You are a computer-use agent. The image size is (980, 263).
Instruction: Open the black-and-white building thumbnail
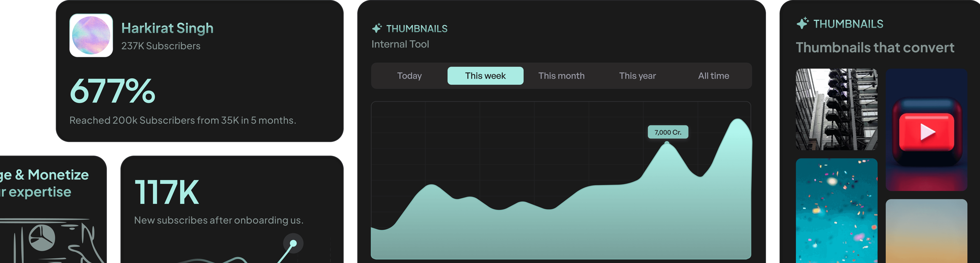tap(837, 109)
